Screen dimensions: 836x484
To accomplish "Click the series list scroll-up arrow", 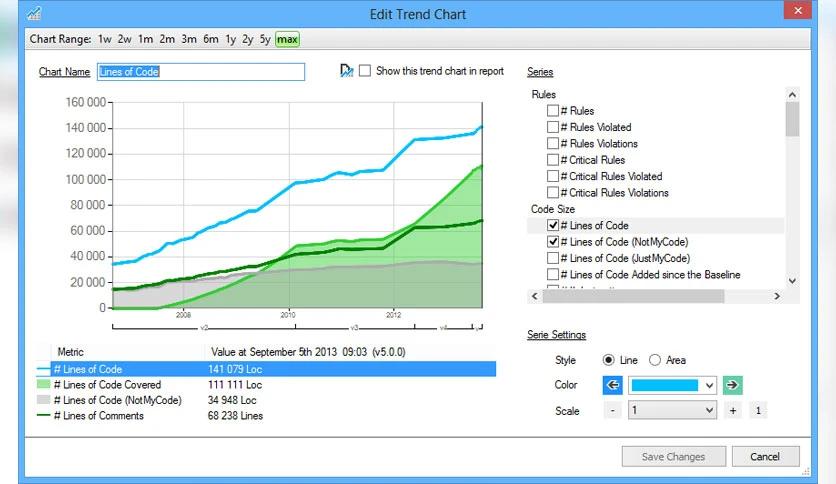I will (792, 95).
